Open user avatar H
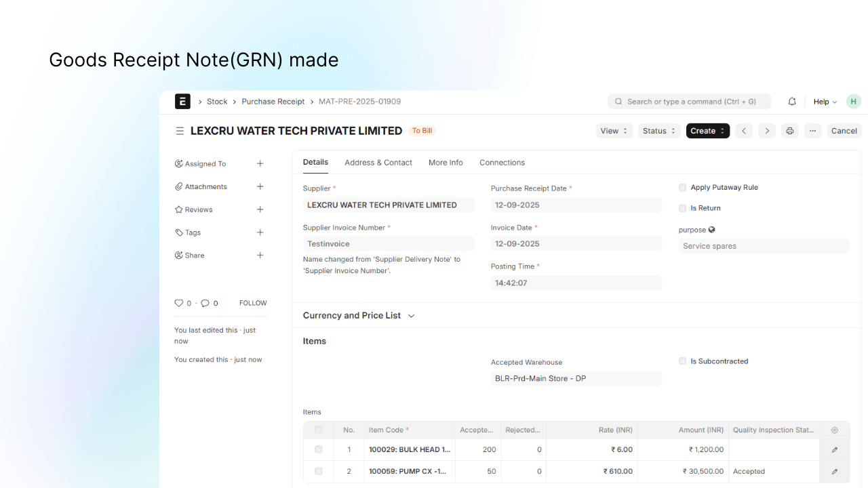Screen dimensions: 868x488 point(854,102)
